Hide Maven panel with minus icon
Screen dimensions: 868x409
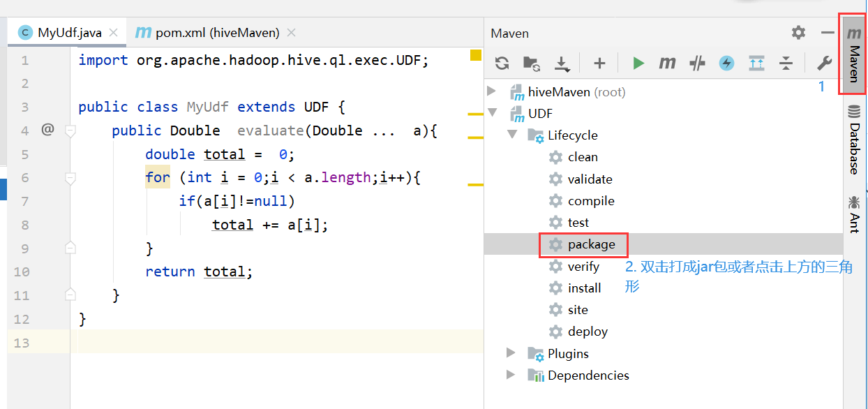pos(828,33)
